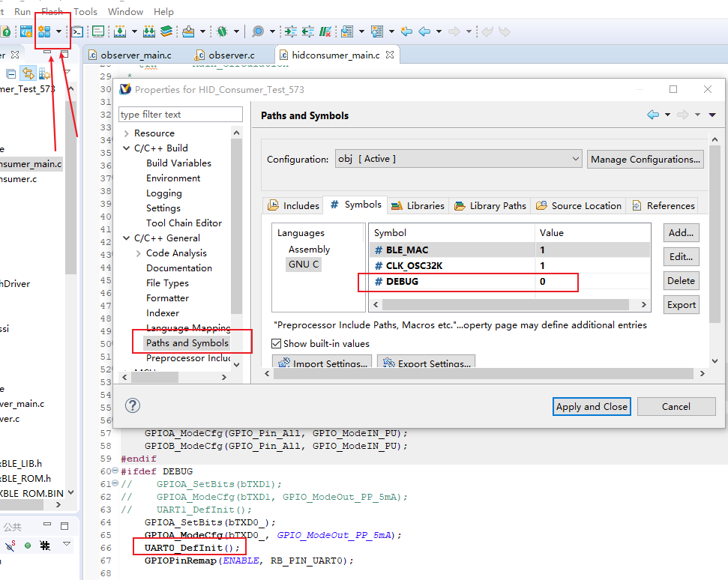
Task: Toggle Show built-in values checkbox
Action: pos(277,343)
